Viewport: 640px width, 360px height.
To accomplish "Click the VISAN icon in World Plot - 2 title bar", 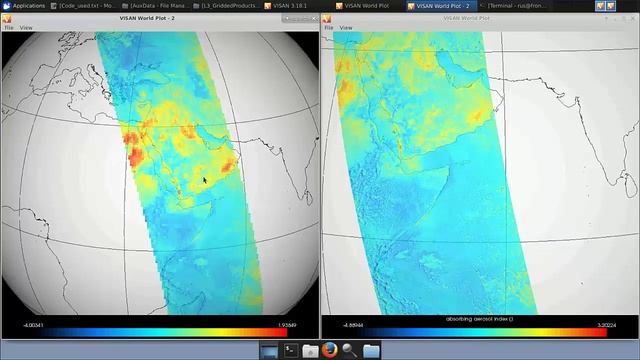I will coord(7,18).
